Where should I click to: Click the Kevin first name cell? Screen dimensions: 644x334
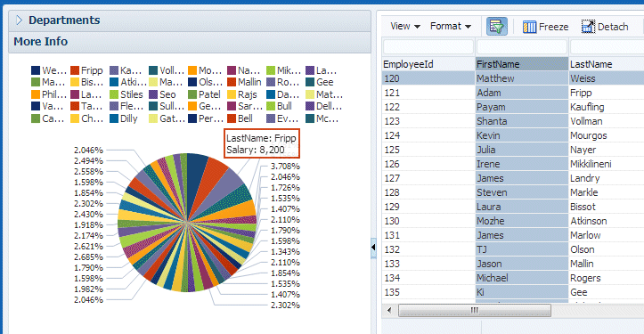click(x=522, y=135)
